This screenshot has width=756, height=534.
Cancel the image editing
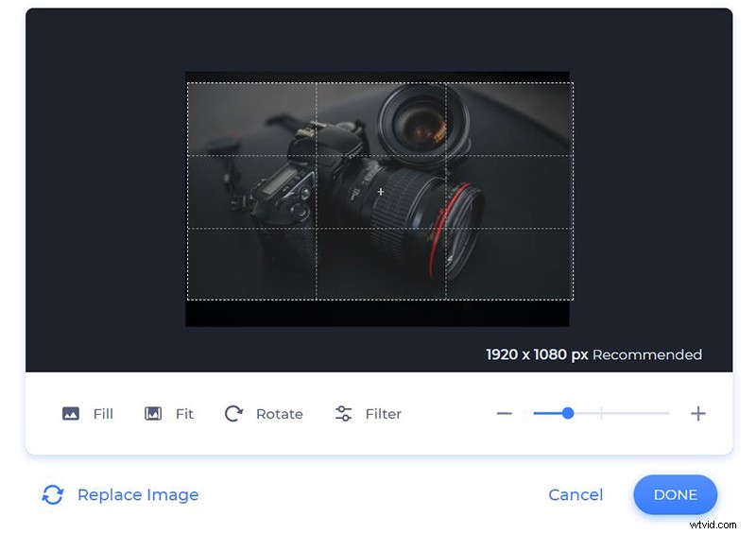pyautogui.click(x=576, y=495)
